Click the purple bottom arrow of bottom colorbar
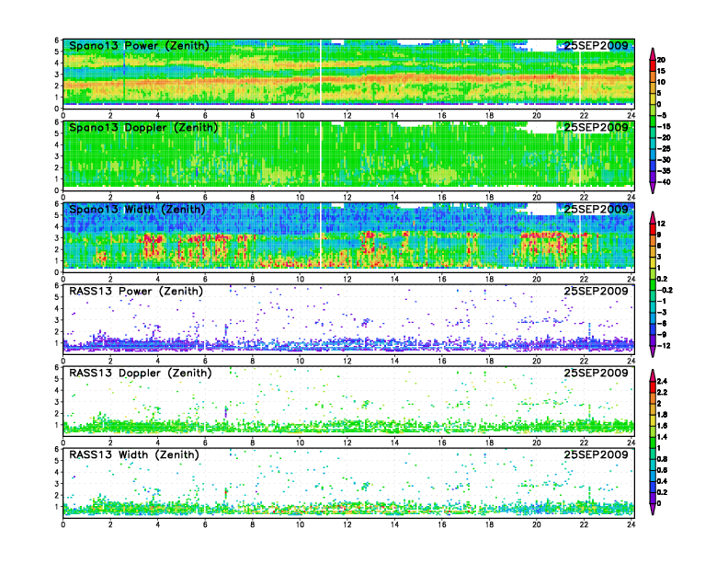Image resolution: width=728 pixels, height=563 pixels. 653,509
